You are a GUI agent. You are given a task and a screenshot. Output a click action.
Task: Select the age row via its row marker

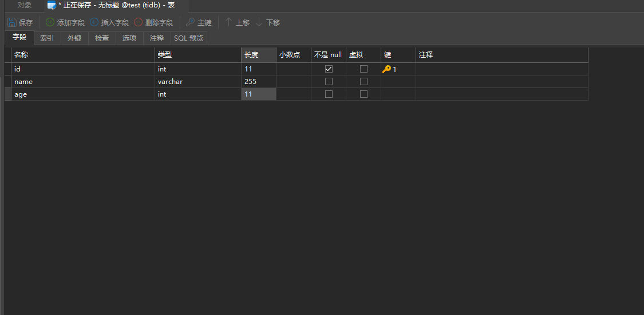tap(8, 94)
